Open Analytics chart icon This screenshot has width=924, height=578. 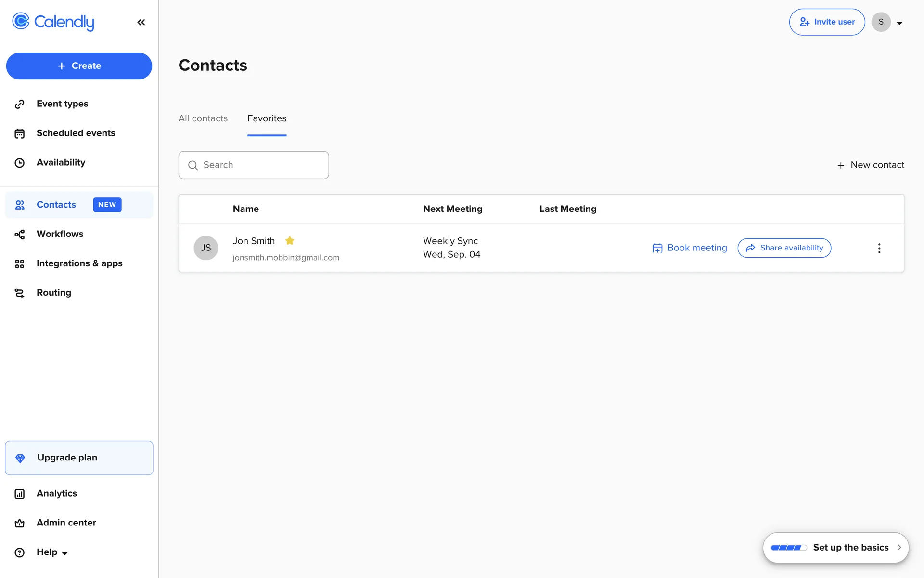[19, 494]
